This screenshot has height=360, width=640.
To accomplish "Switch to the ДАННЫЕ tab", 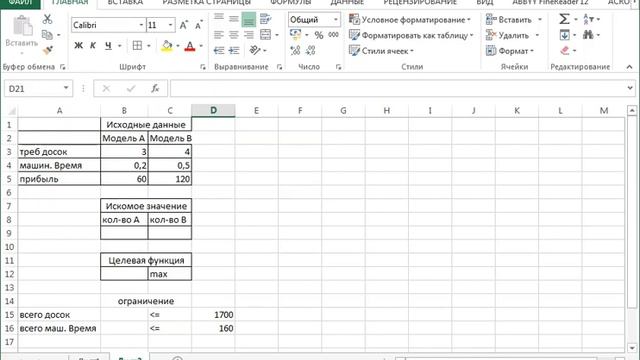I will [x=347, y=2].
